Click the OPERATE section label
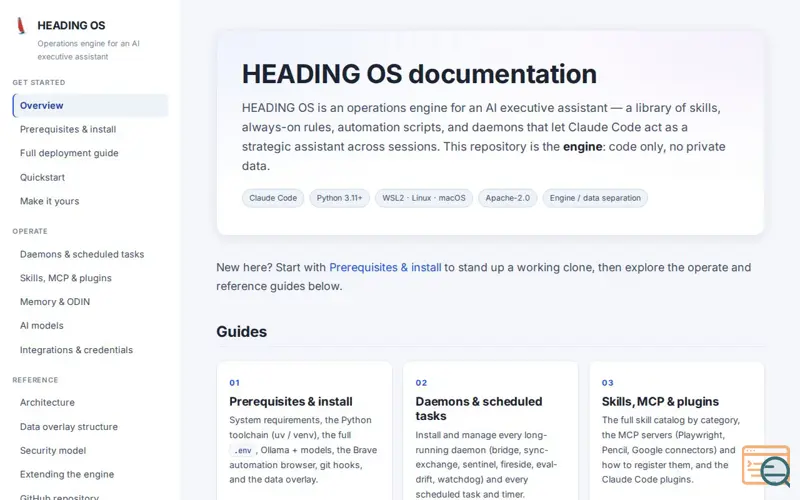The height and width of the screenshot is (500, 800). point(30,231)
